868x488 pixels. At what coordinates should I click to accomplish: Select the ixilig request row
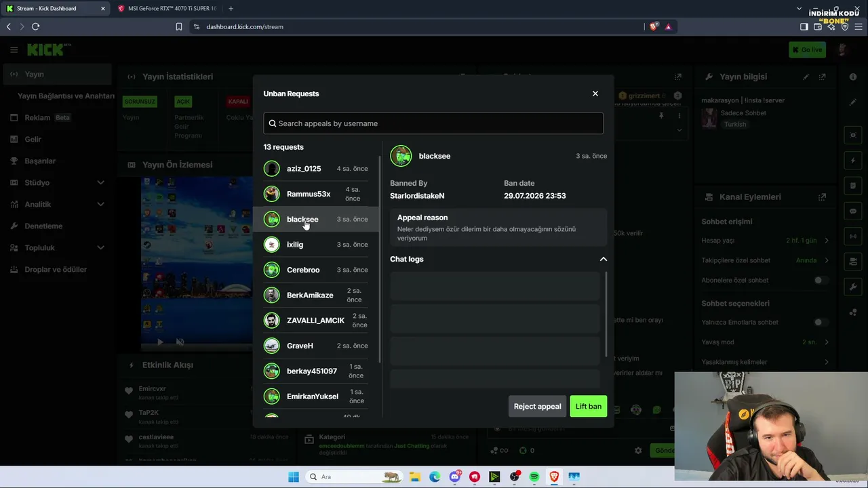pyautogui.click(x=316, y=245)
